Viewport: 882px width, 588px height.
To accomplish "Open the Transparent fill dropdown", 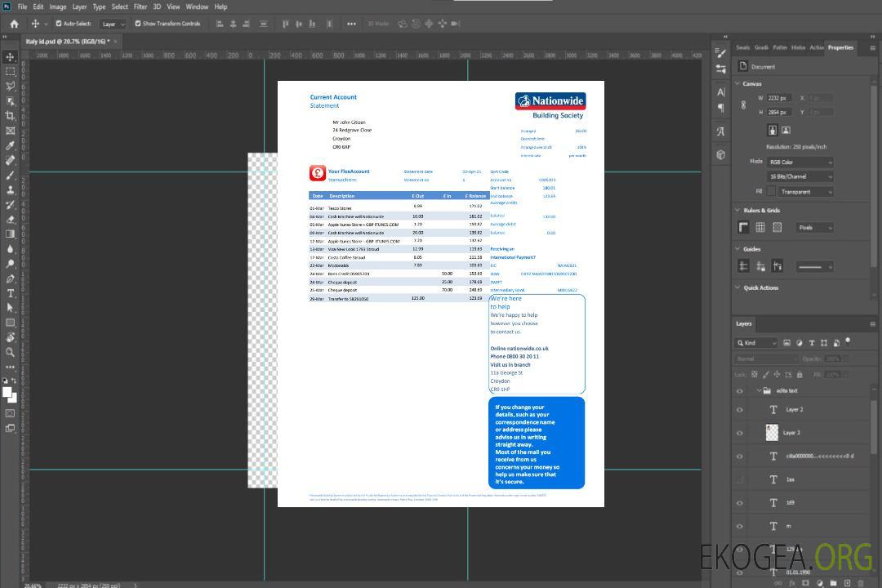I will point(805,192).
